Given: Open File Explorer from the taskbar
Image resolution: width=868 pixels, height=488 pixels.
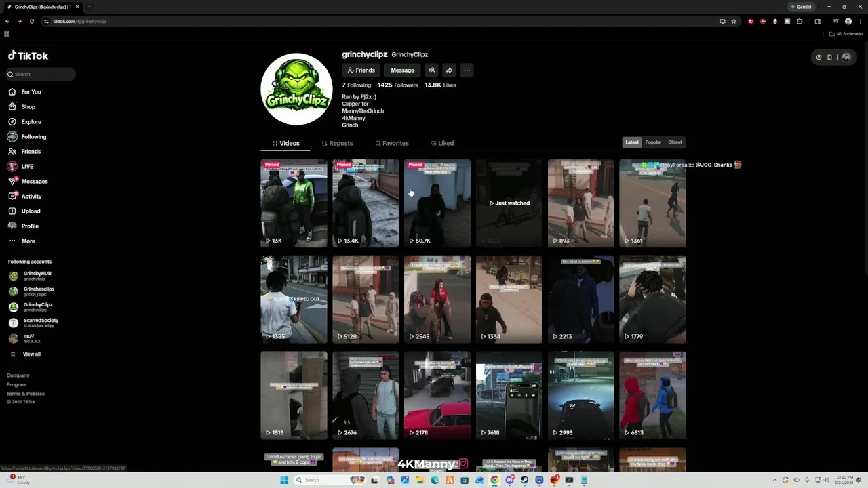Looking at the screenshot, I should 420,480.
